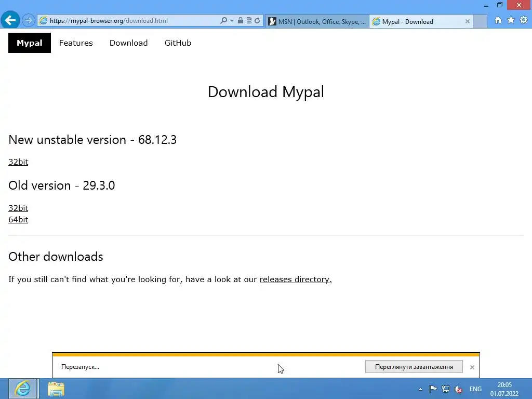The width and height of the screenshot is (532, 399).
Task: Download 32bit unstable version 68.12.3
Action: point(18,162)
